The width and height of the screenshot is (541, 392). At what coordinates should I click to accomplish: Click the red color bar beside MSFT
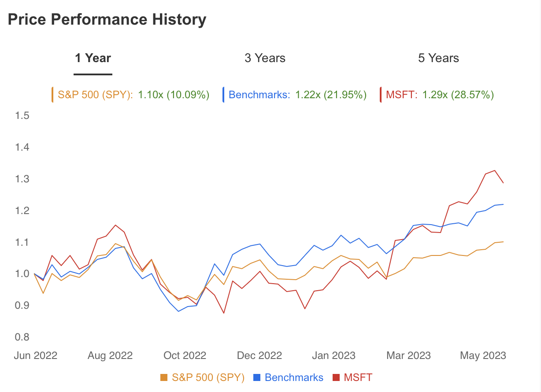pos(380,95)
